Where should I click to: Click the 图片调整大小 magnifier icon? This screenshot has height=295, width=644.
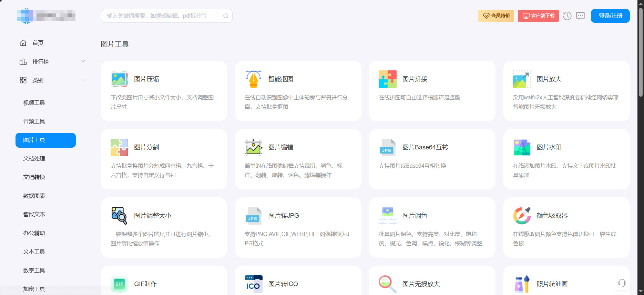pos(119,216)
